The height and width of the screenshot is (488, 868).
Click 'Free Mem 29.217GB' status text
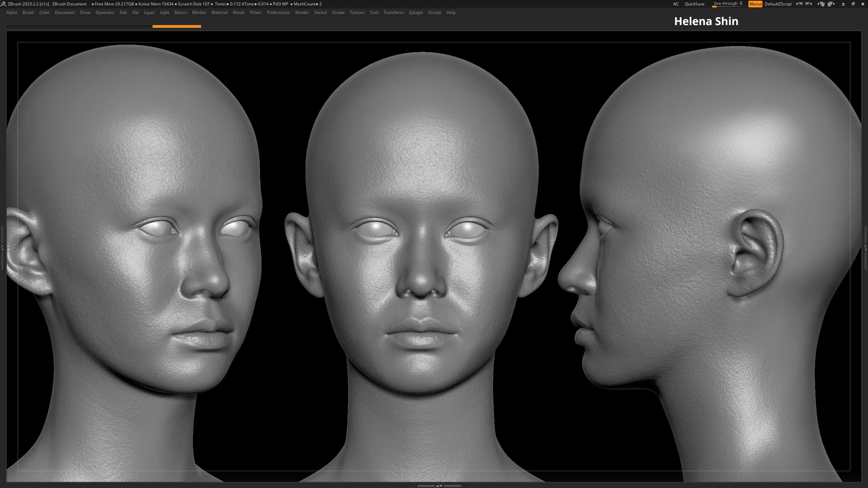coord(114,4)
